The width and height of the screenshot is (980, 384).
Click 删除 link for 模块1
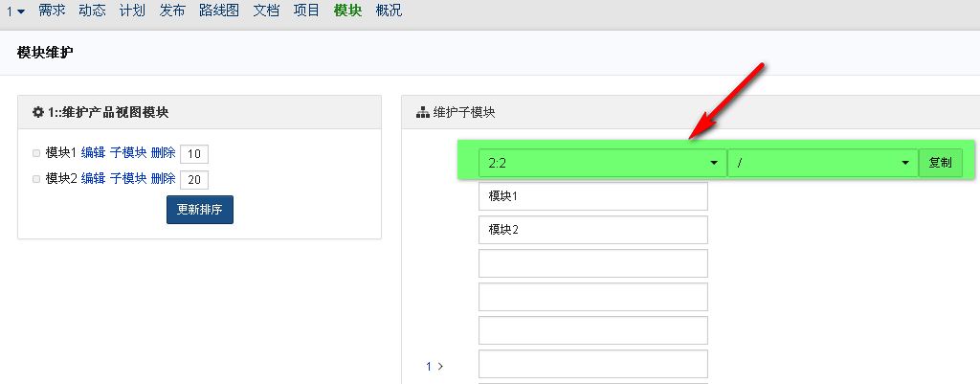pos(163,153)
